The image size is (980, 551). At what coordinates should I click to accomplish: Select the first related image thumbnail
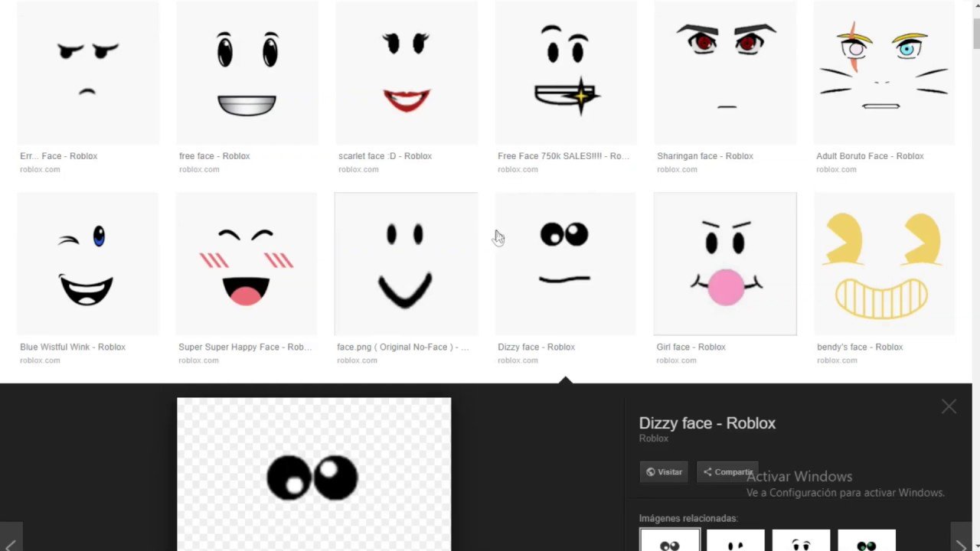point(670,540)
